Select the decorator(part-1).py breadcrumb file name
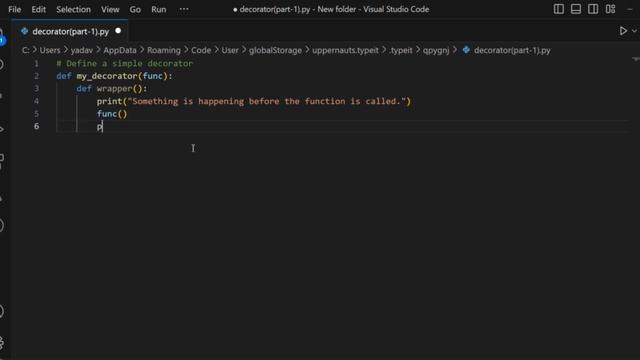The width and height of the screenshot is (640, 360). 512,50
